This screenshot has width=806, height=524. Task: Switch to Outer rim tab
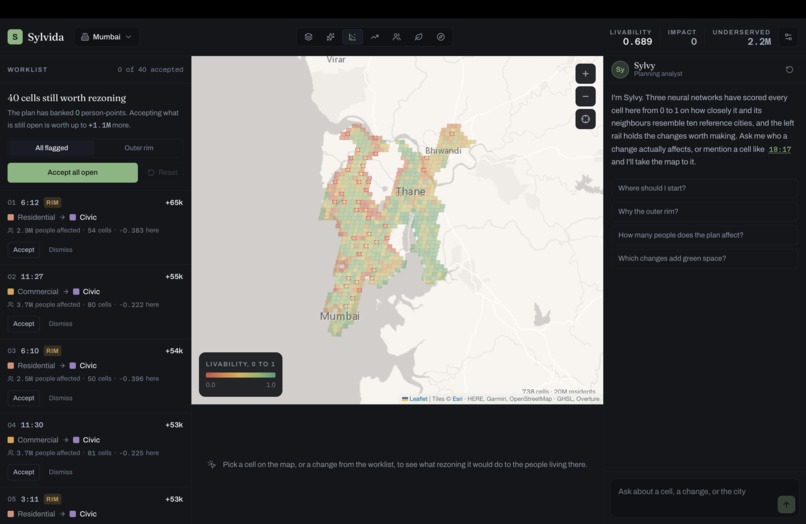(139, 148)
